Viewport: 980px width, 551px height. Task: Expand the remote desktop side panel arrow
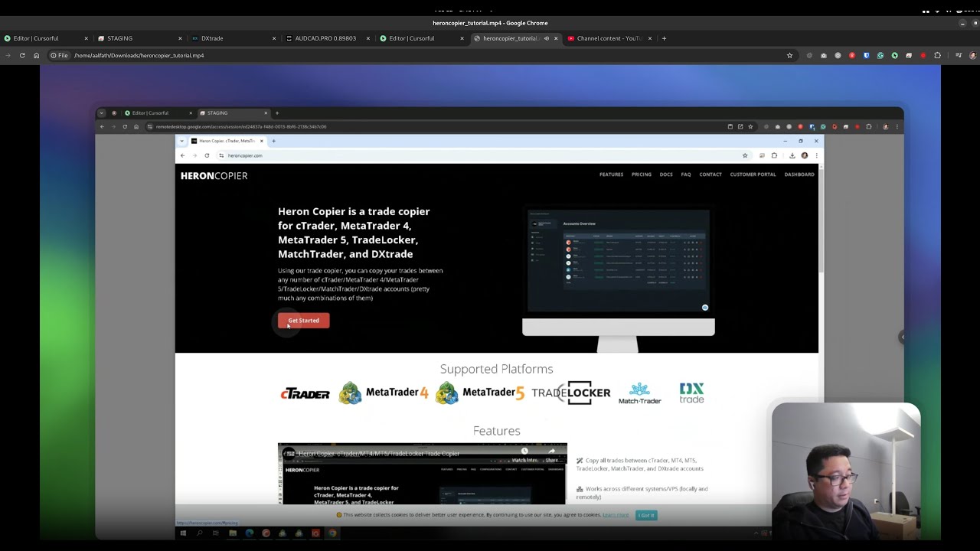(902, 337)
